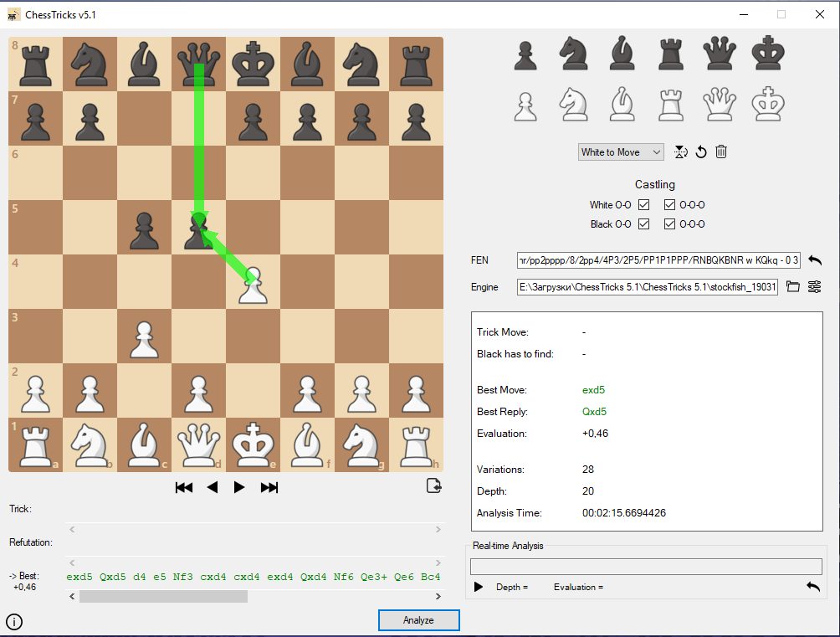Click the Analyze button

click(x=418, y=620)
